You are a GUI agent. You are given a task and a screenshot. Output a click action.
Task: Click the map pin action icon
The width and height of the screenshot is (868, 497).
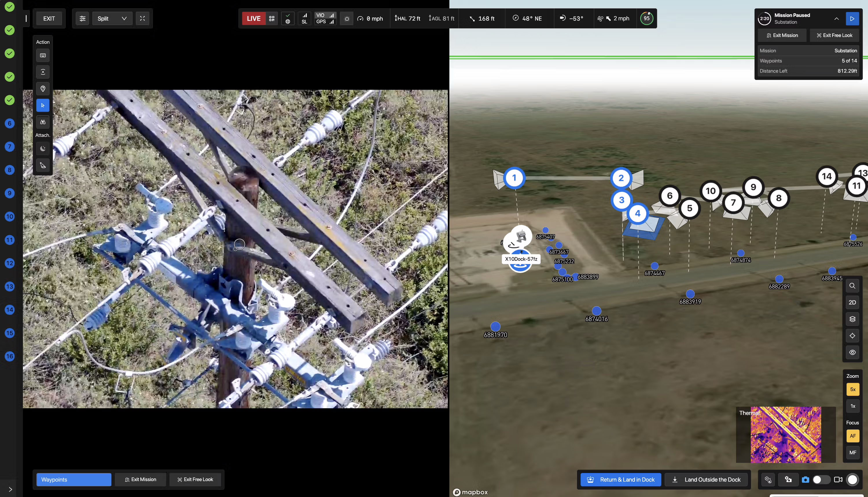tap(43, 89)
